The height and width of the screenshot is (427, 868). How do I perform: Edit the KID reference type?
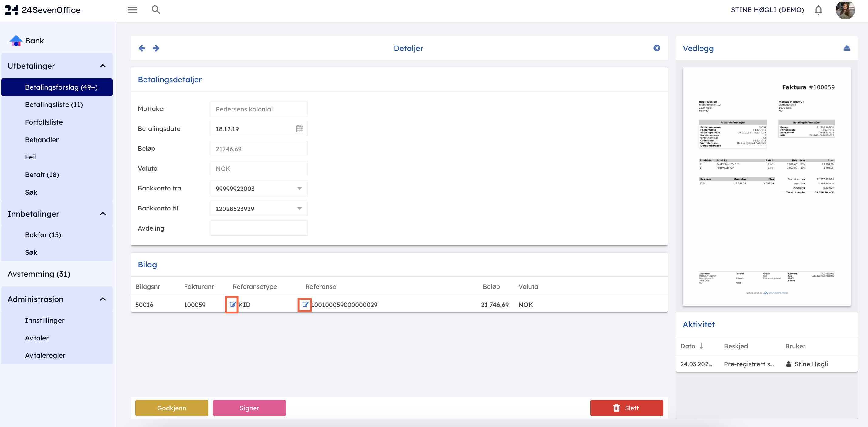click(232, 305)
